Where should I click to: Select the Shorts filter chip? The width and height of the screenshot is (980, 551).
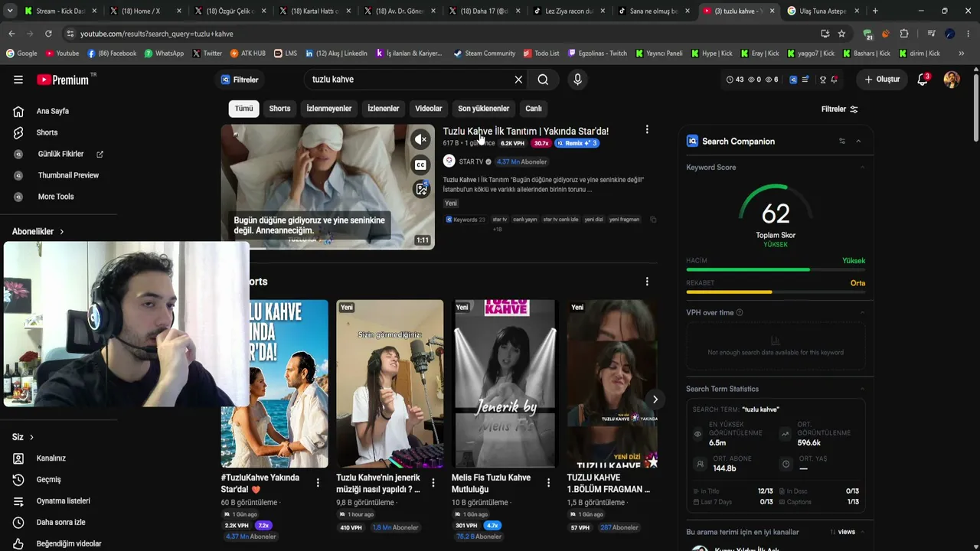[279, 109]
